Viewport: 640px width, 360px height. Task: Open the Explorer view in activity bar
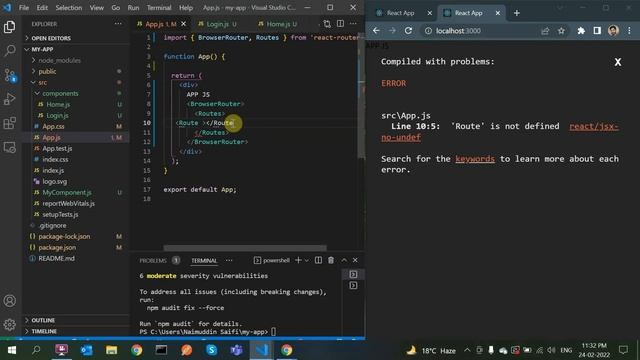(9, 27)
